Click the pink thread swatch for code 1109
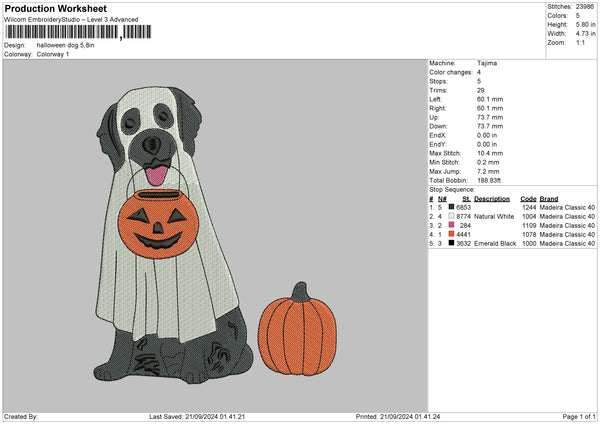This screenshot has height=424, width=600. 449,225
